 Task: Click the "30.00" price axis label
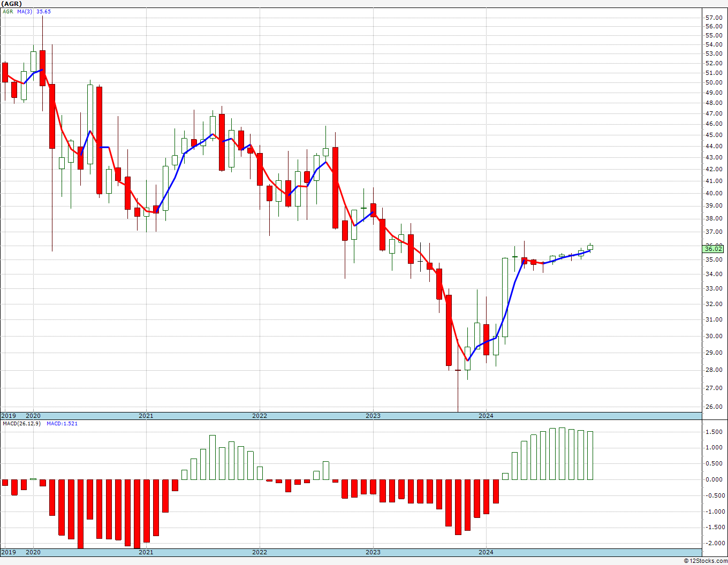714,336
